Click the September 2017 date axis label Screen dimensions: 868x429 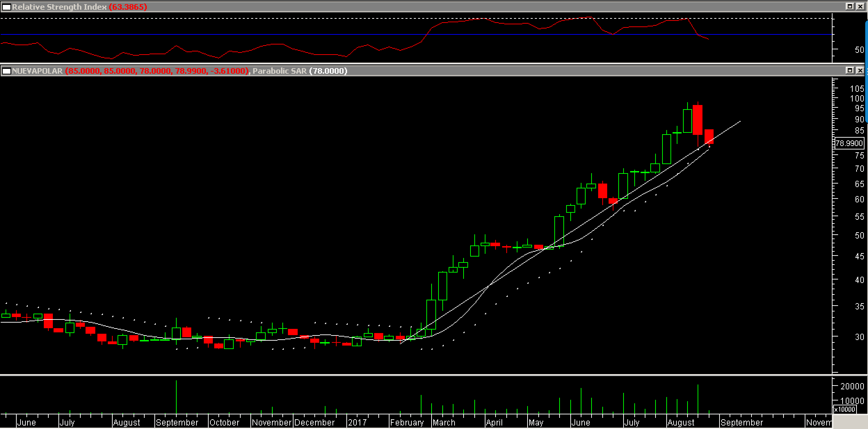(x=741, y=423)
